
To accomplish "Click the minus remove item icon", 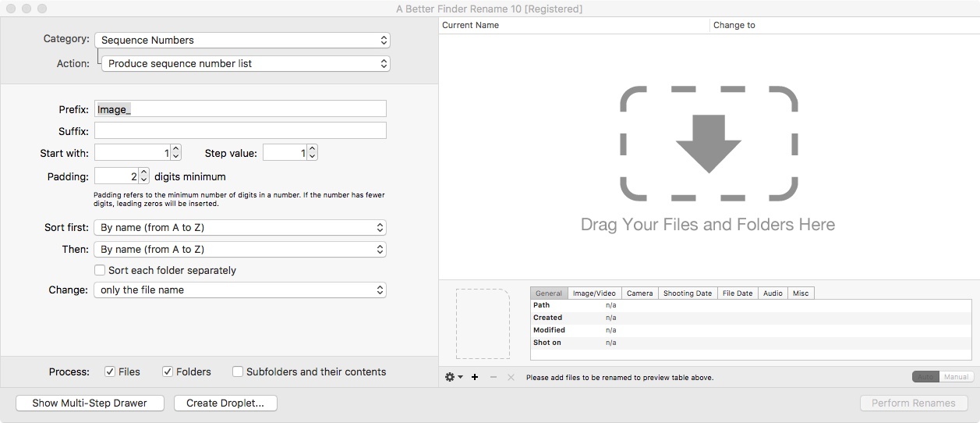I will pos(493,377).
